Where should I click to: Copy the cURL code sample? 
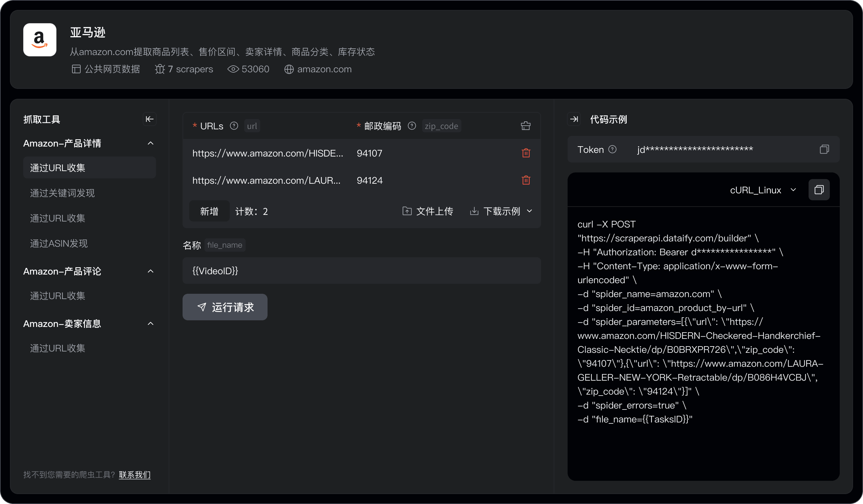coord(819,190)
